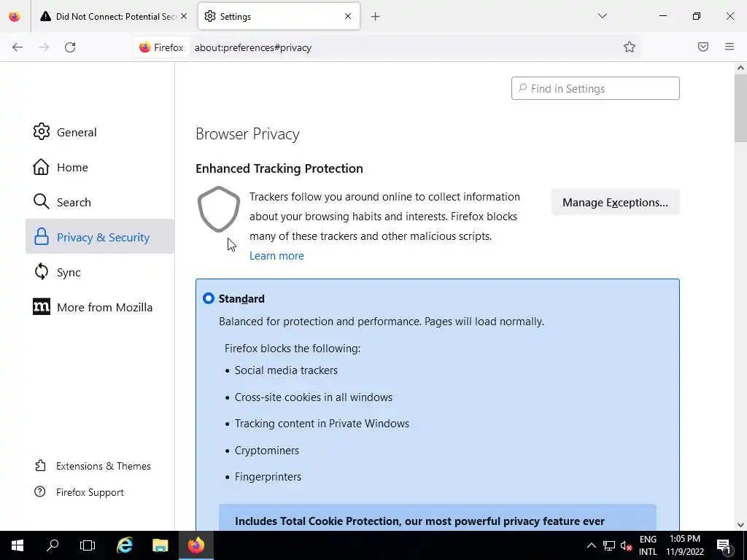This screenshot has height=560, width=747.
Task: Click the network status tray icon
Action: click(x=609, y=545)
